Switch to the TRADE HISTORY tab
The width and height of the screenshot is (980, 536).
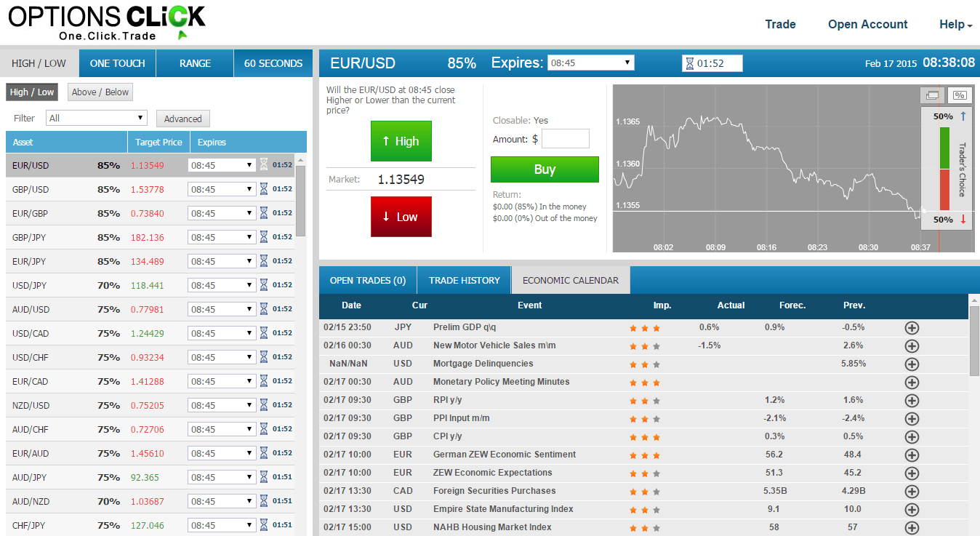[x=463, y=280]
